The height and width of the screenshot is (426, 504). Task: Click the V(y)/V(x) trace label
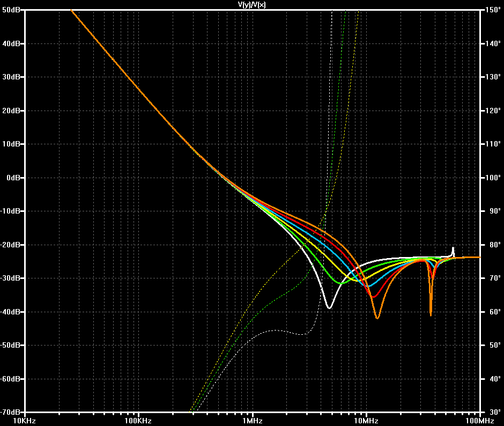pos(251,4)
